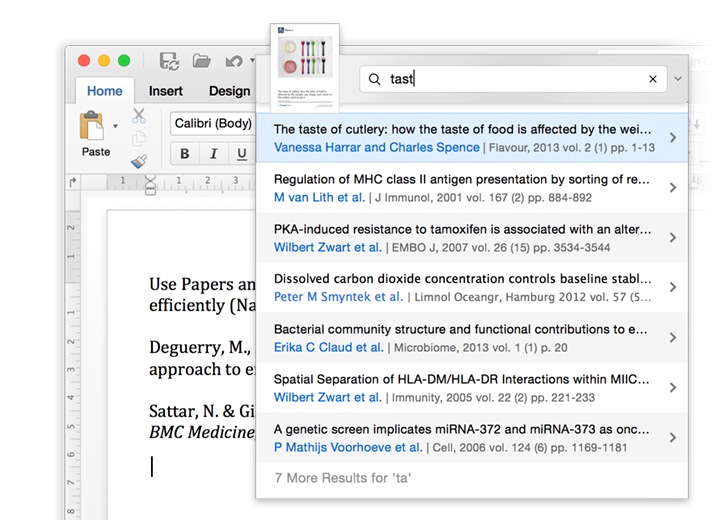This screenshot has width=716, height=520.
Task: Click Wilbert Zwart link in EMBO J row
Action: [x=327, y=247]
